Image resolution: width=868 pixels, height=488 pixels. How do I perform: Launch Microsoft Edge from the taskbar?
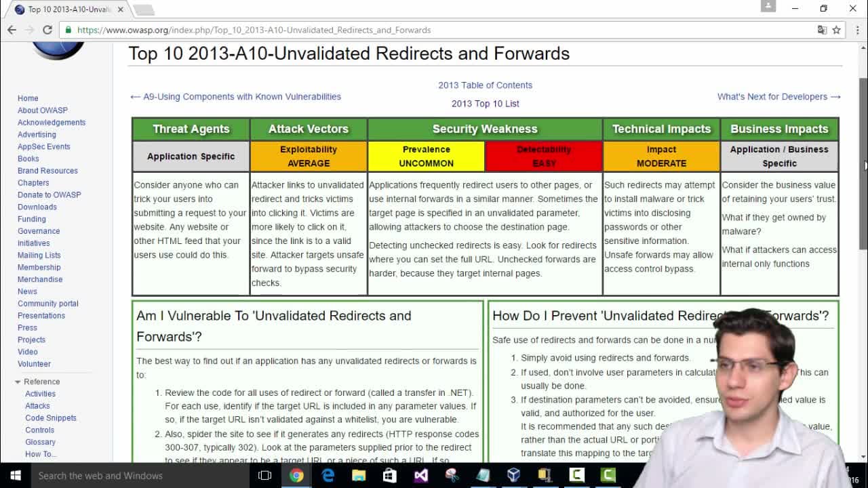(328, 475)
